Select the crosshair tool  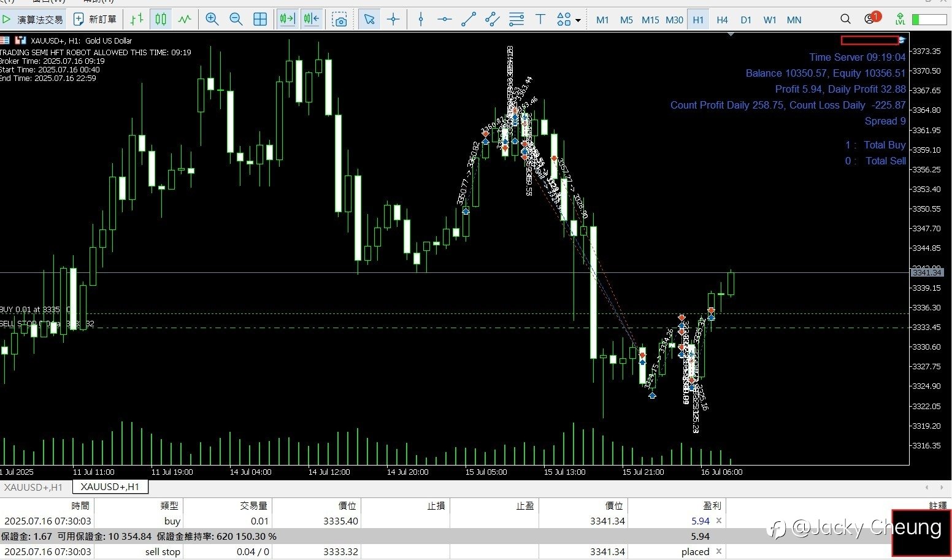(x=393, y=20)
